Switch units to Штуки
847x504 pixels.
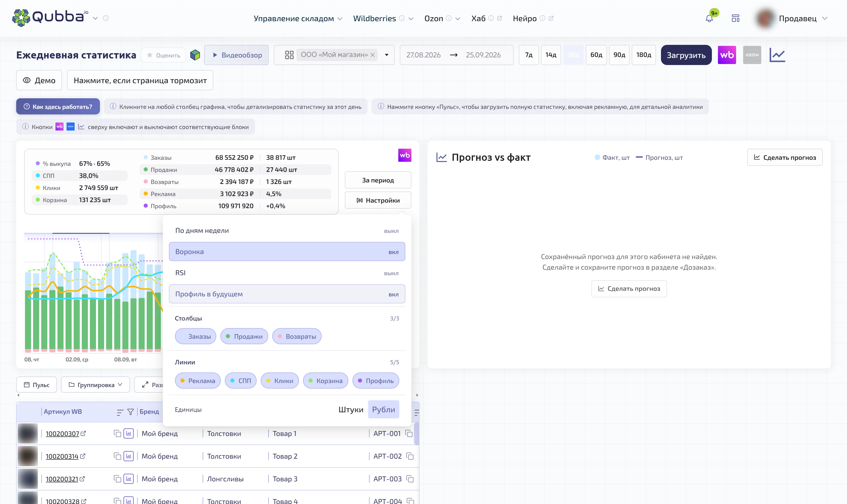click(x=351, y=409)
